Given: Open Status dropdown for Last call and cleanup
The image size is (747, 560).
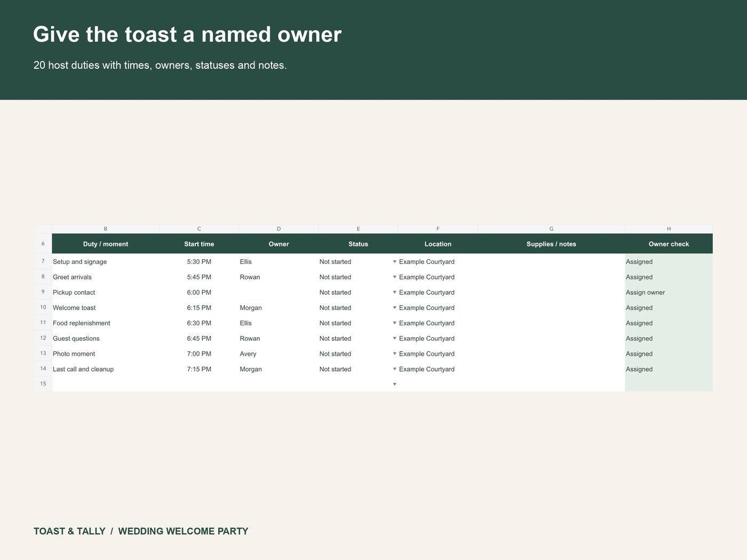Looking at the screenshot, I should (395, 369).
